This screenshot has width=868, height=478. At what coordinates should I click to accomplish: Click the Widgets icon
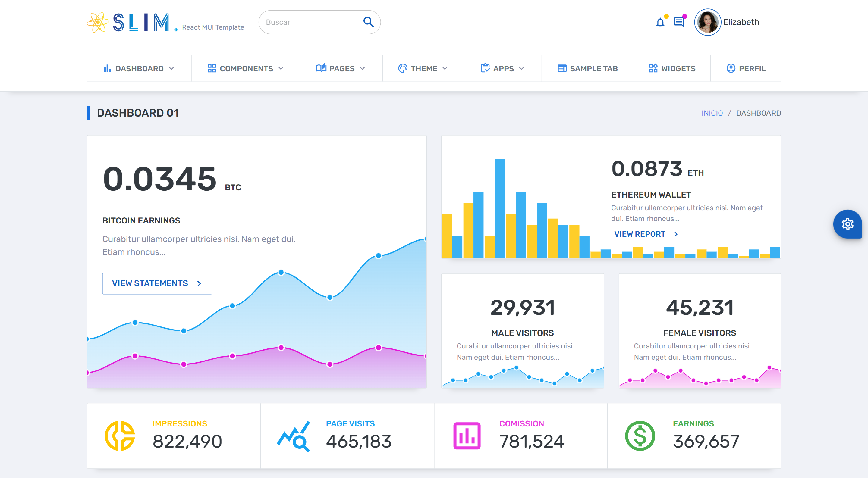click(x=653, y=68)
